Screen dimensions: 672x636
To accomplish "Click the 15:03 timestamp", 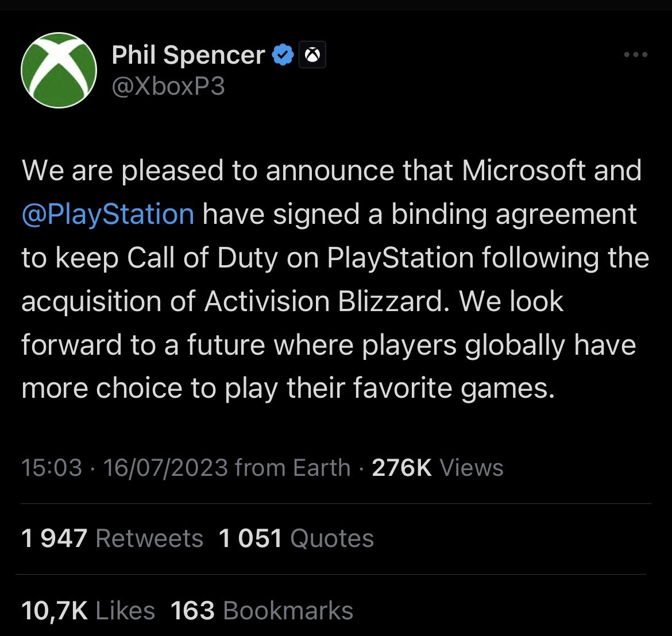I will point(52,468).
